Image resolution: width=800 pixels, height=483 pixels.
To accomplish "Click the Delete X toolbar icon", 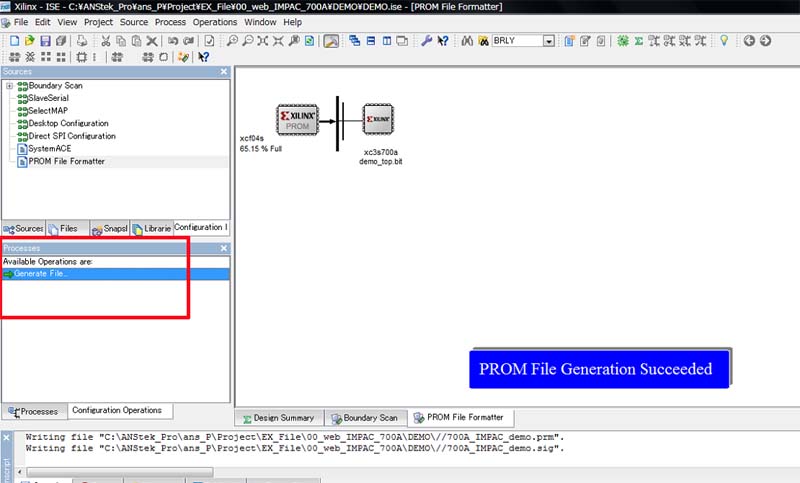I will [x=152, y=41].
